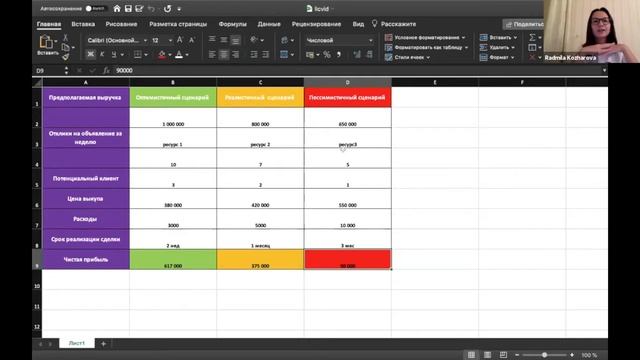Open the Вставка ribbon tab
This screenshot has height=360, width=640.
tap(83, 24)
